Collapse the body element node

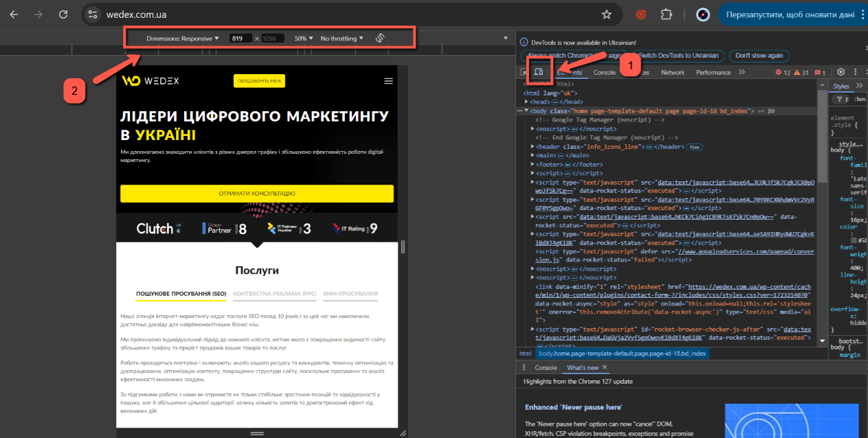pos(526,111)
